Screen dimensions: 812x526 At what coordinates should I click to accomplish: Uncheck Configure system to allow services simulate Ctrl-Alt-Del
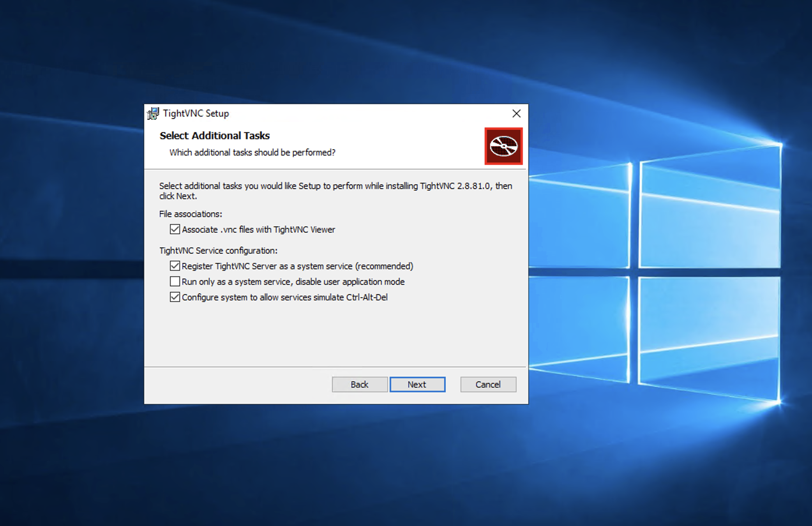175,297
